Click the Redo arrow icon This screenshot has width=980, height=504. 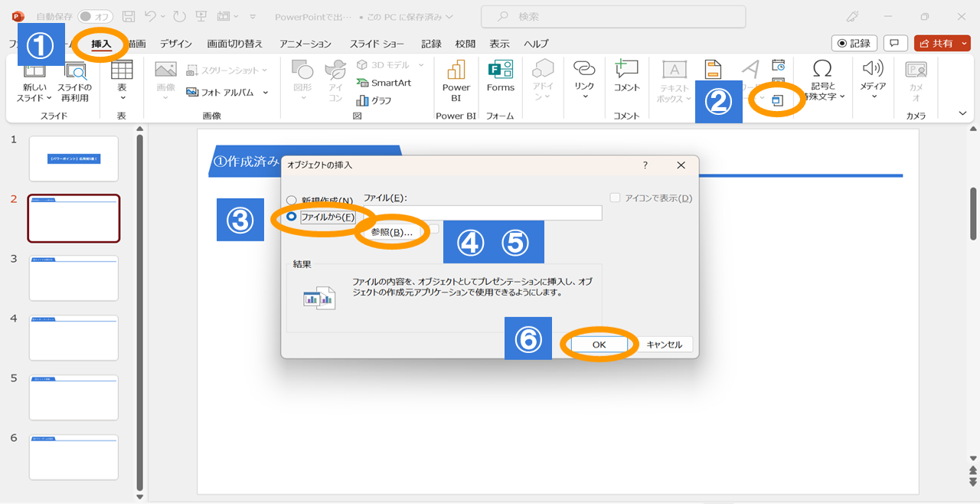[180, 16]
